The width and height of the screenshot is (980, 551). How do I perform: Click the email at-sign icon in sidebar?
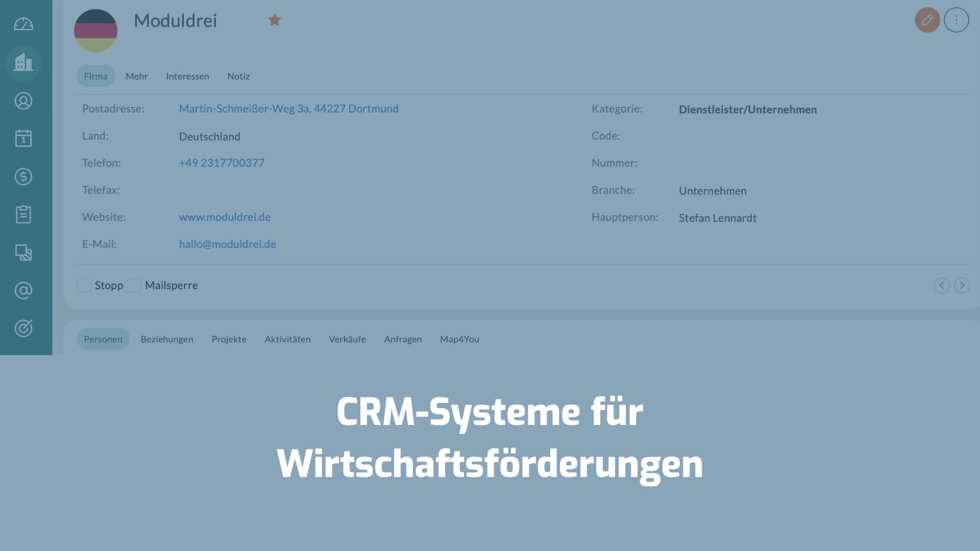(23, 290)
